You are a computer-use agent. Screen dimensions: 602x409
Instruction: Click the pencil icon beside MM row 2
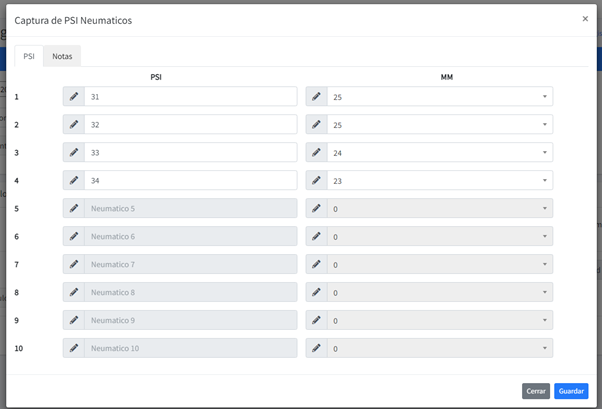point(316,125)
